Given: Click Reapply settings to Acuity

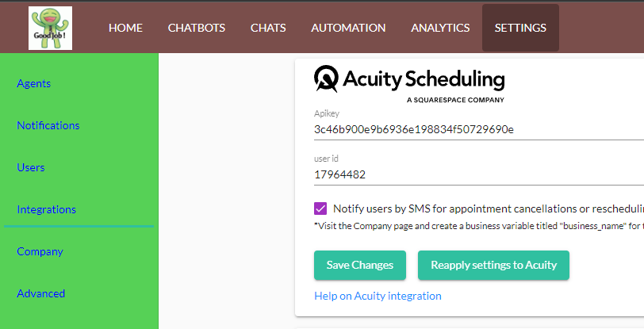Looking at the screenshot, I should point(493,266).
